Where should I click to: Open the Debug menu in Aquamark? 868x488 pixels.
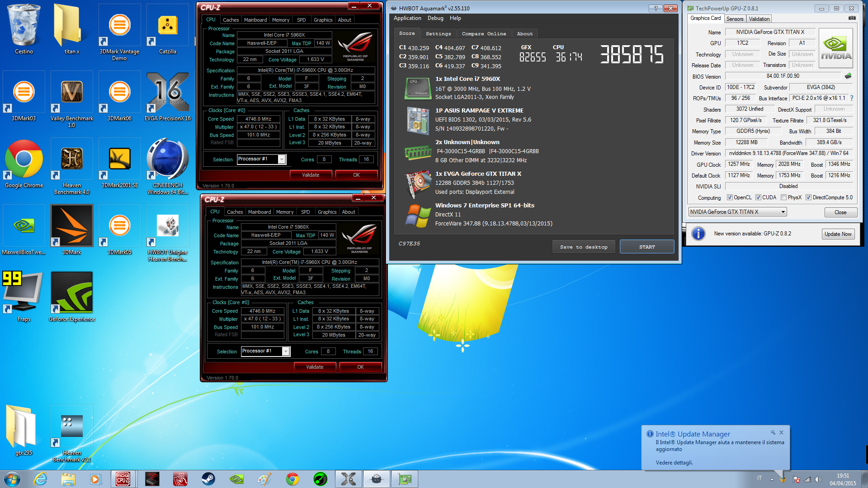click(x=435, y=18)
